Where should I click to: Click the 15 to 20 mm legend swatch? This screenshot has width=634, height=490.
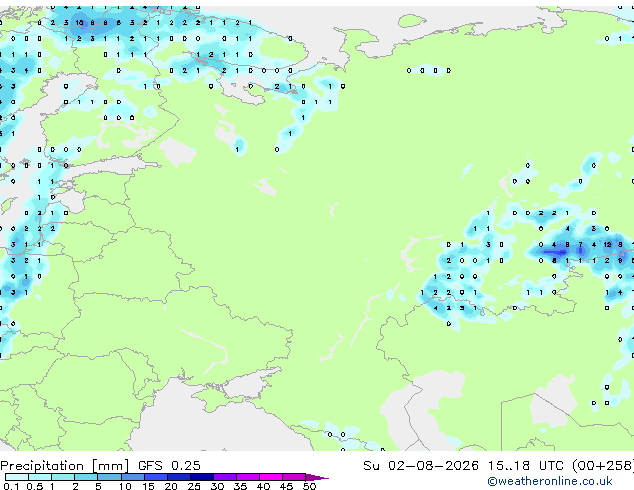156,477
